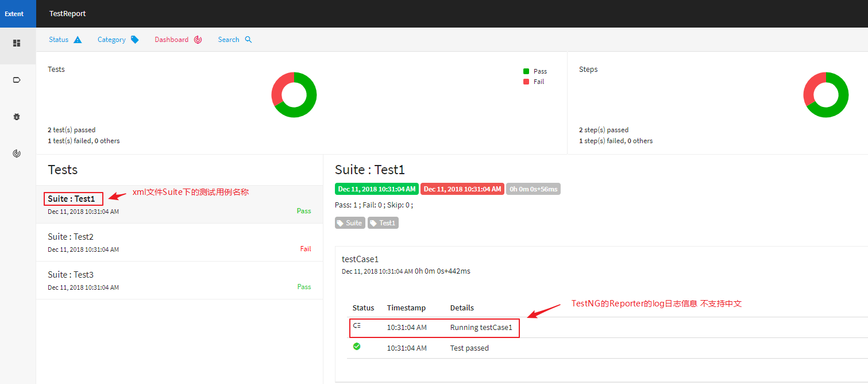Open the Exceptions View bug icon
This screenshot has width=868, height=384.
[17, 117]
